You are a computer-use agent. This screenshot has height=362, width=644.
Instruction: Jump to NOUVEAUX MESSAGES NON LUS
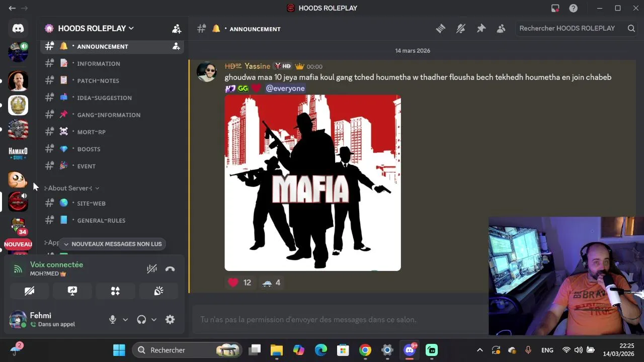[x=112, y=244]
